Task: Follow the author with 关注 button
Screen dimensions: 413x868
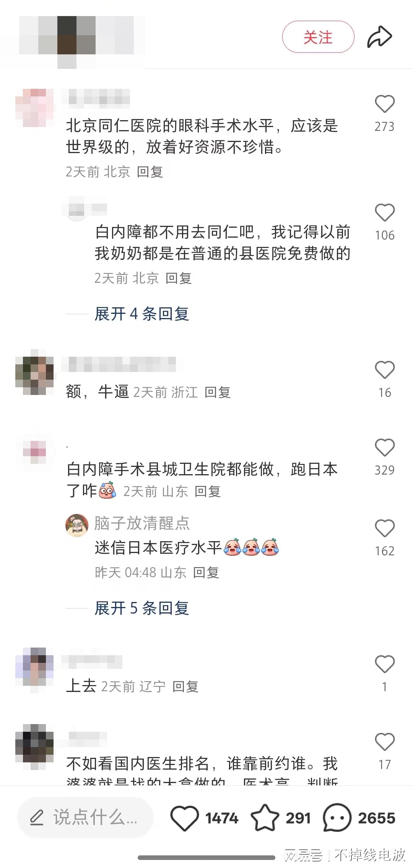Action: 318,37
